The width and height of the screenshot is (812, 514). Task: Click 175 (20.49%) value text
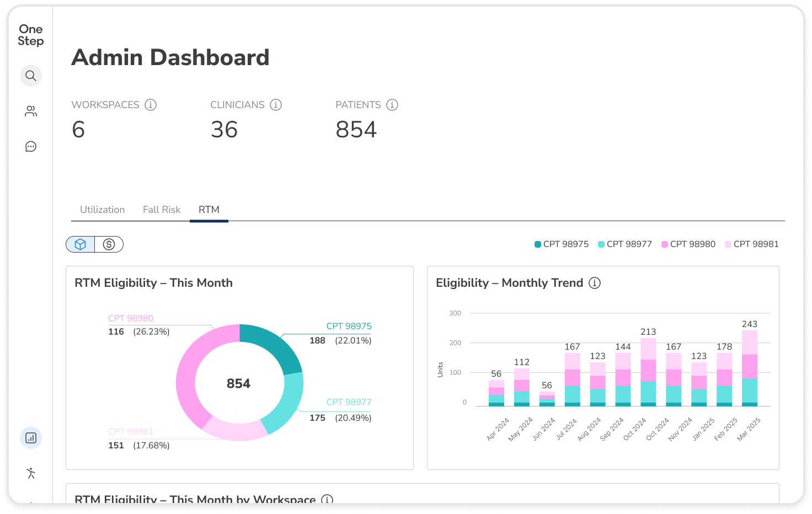(340, 418)
